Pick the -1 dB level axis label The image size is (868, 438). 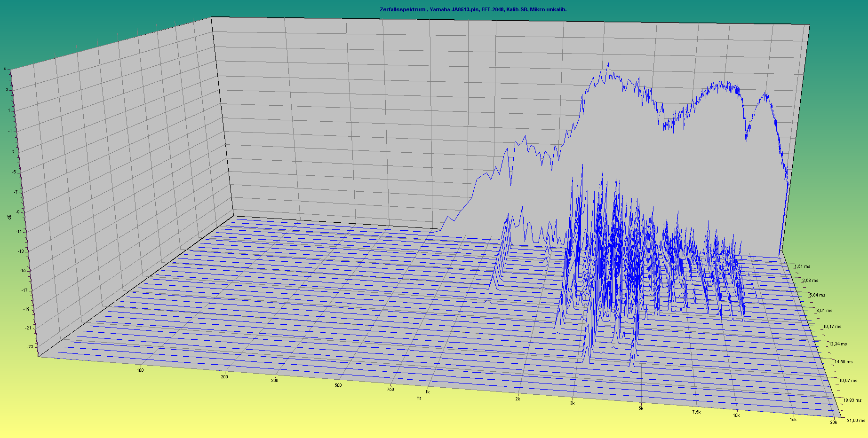(9, 131)
